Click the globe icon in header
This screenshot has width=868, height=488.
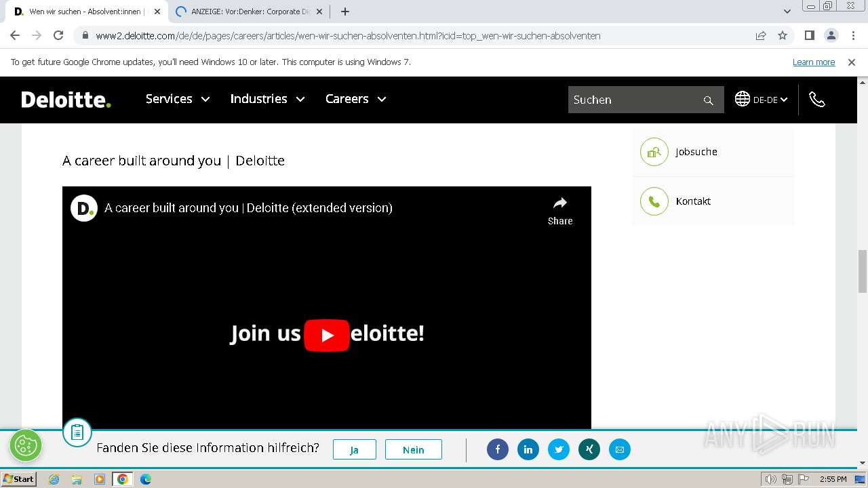coord(743,99)
